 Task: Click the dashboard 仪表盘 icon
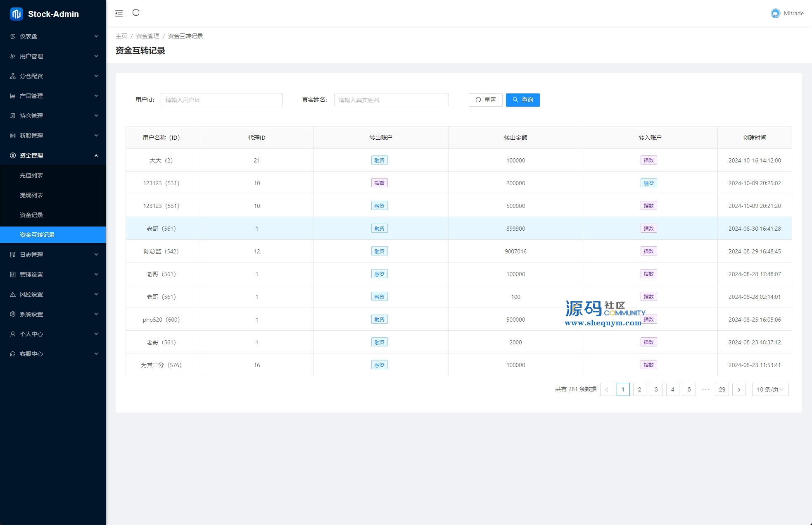(x=13, y=36)
